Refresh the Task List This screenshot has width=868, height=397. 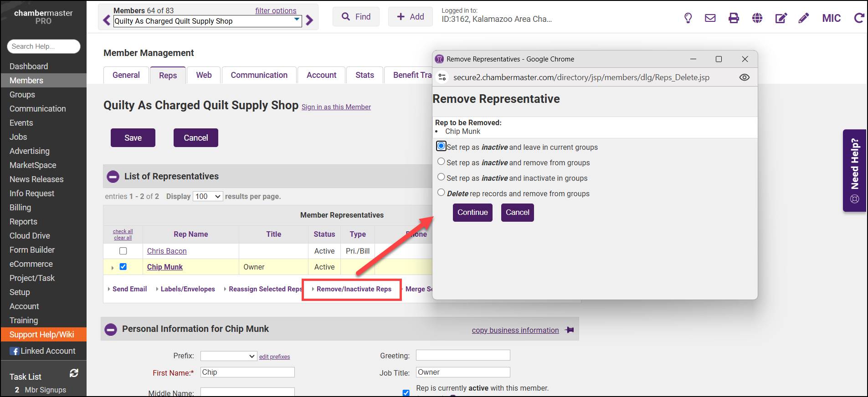coord(74,373)
